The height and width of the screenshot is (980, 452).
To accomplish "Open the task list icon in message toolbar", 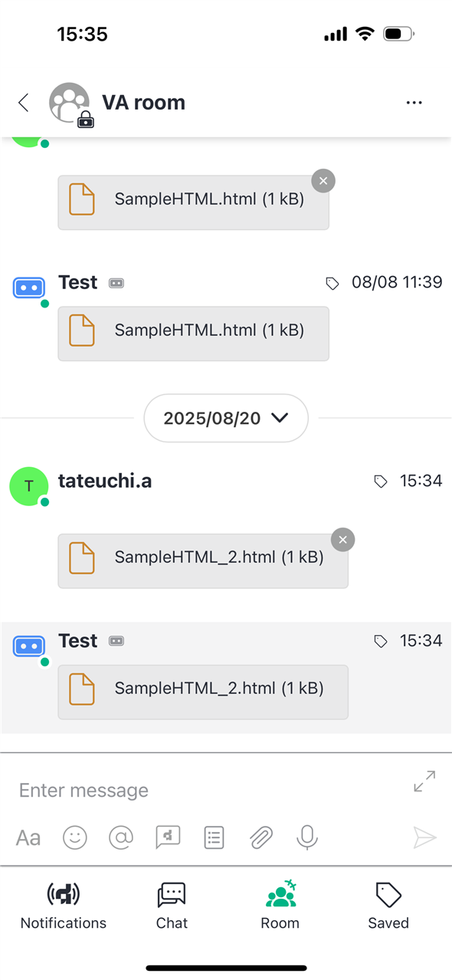I will pyautogui.click(x=215, y=837).
